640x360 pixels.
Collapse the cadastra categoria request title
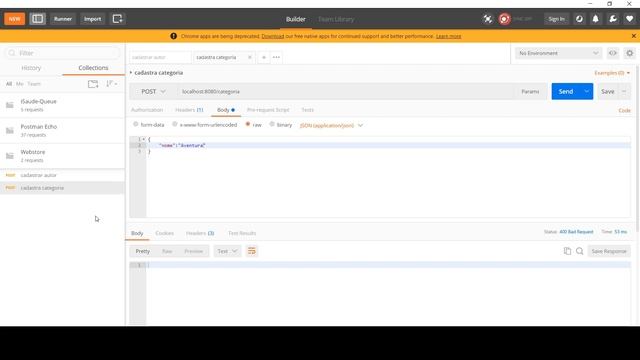coord(131,73)
